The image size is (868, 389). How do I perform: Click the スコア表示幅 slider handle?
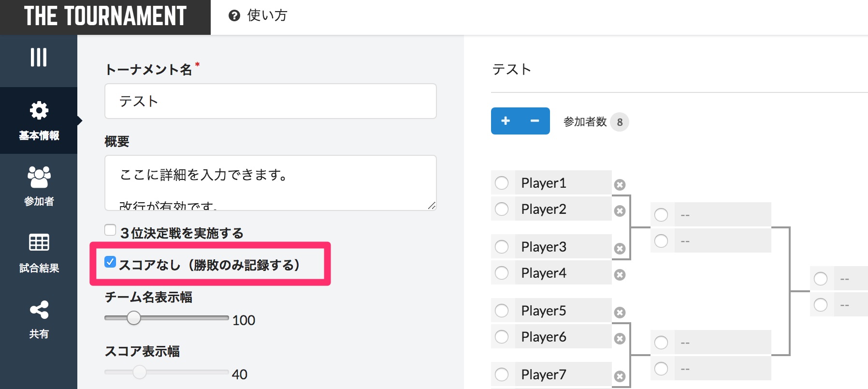pyautogui.click(x=140, y=372)
